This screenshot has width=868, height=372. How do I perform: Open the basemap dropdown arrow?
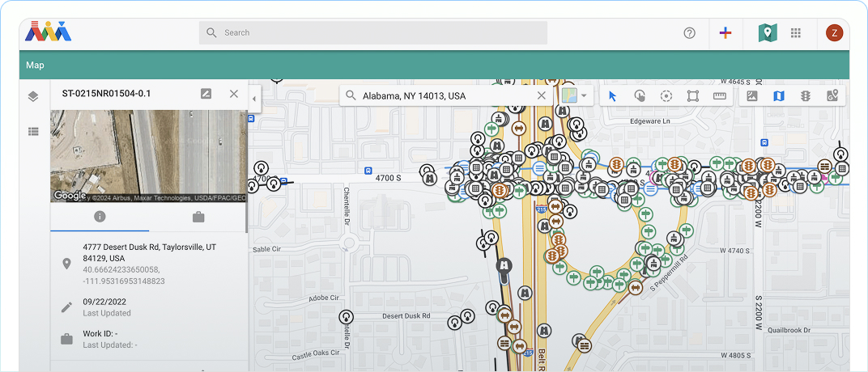click(584, 95)
